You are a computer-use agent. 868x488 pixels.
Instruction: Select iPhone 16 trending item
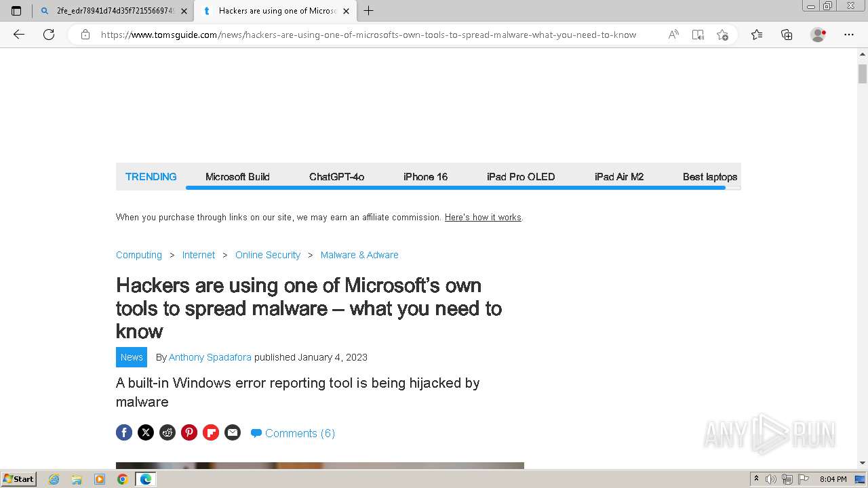426,177
